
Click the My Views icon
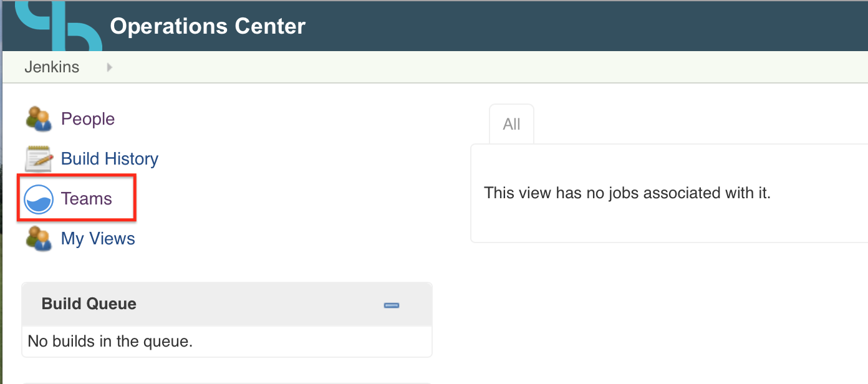coord(39,239)
